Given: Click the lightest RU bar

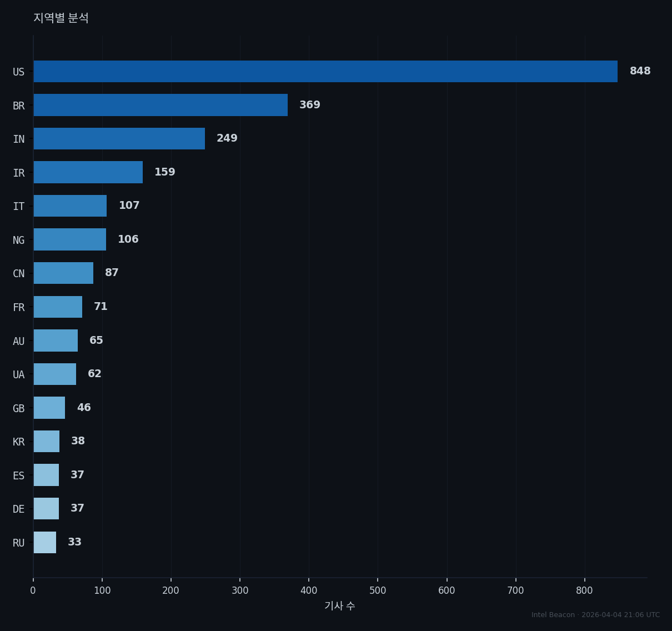Looking at the screenshot, I should [x=44, y=543].
